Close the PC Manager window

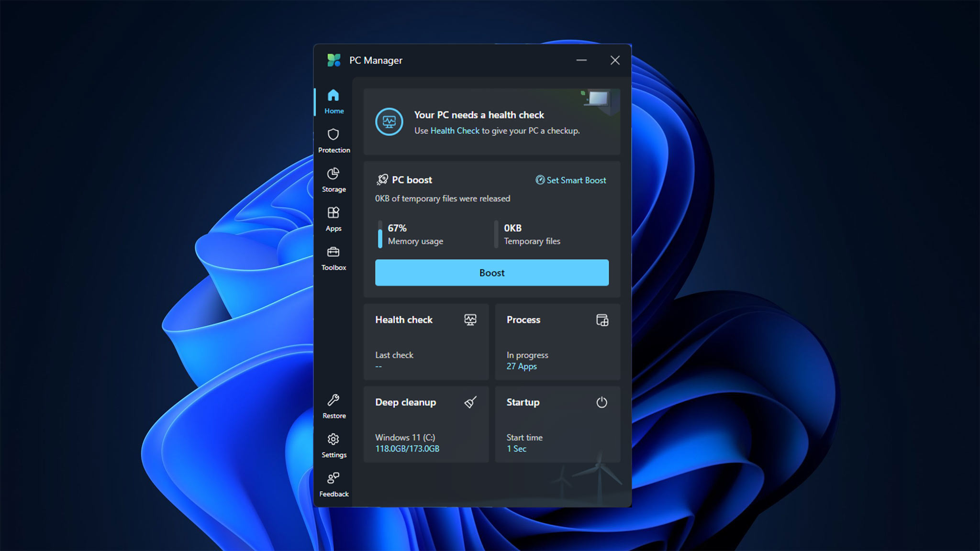pyautogui.click(x=615, y=60)
